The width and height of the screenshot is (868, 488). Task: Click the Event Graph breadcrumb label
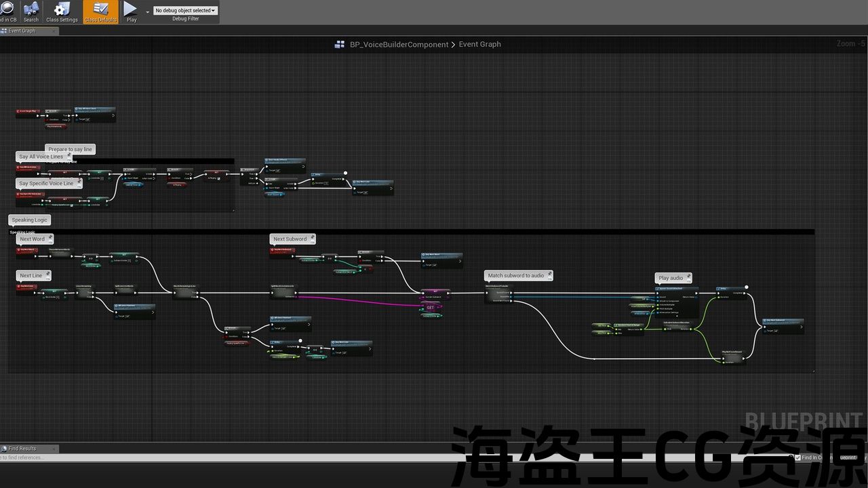point(479,45)
